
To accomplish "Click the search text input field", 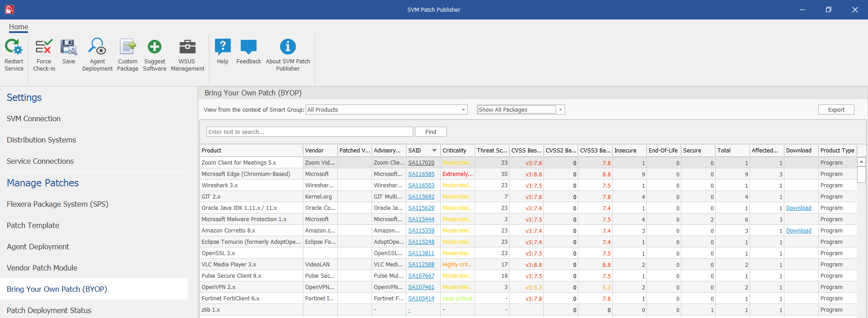I will 310,132.
